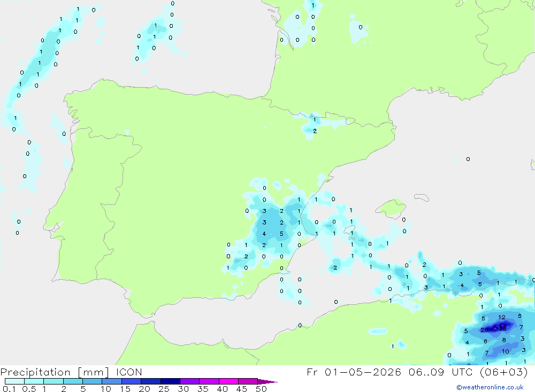Viewport: 535px width, 392px height.
Task: Click the '10' precipitation value on the map
Action: [506, 351]
